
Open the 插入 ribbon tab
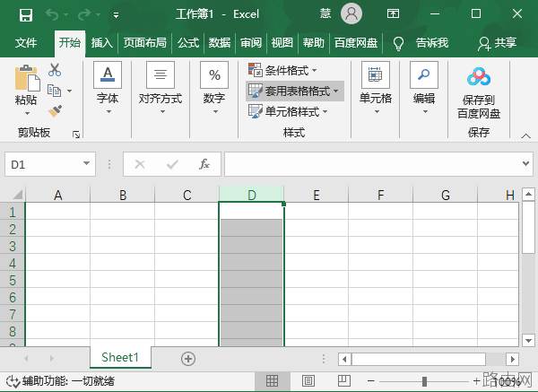[x=102, y=43]
